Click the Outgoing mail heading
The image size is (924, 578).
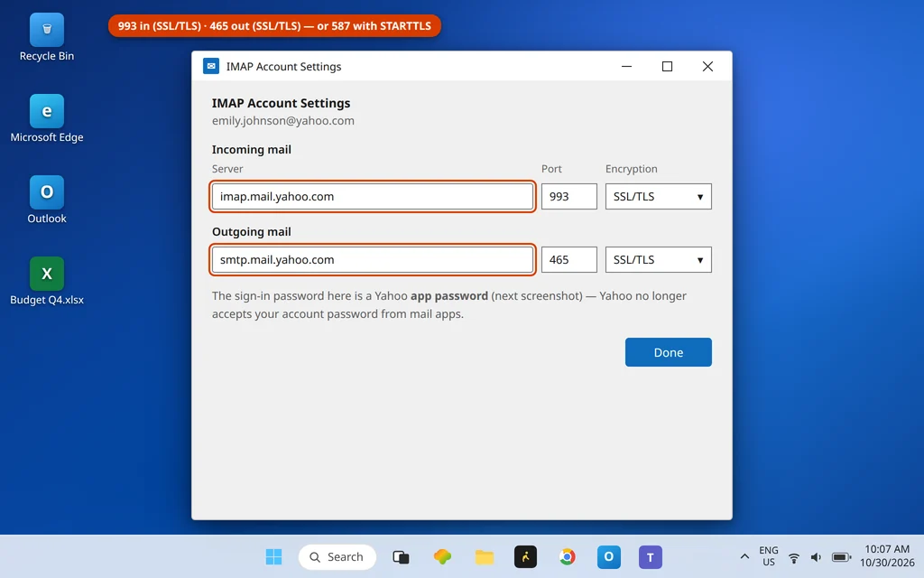pyautogui.click(x=252, y=232)
